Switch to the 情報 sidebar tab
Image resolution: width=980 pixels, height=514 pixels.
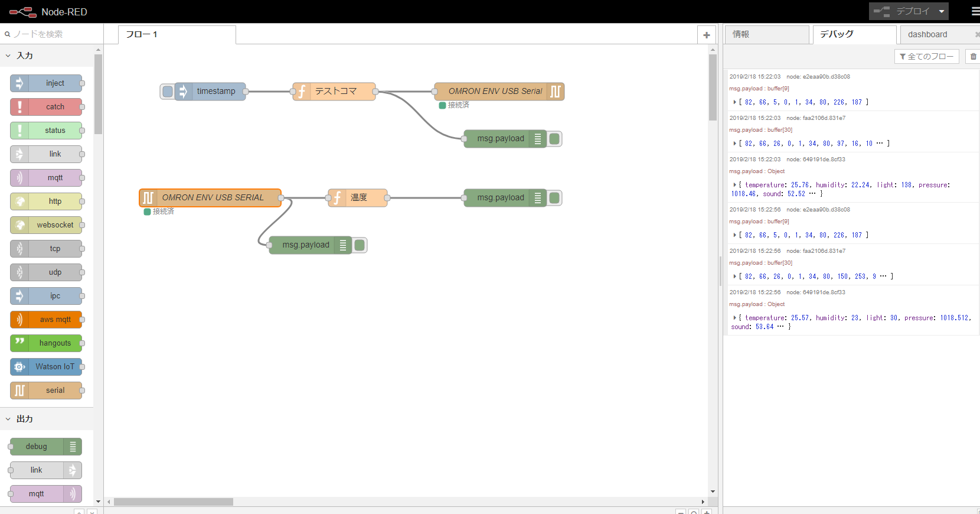point(766,34)
